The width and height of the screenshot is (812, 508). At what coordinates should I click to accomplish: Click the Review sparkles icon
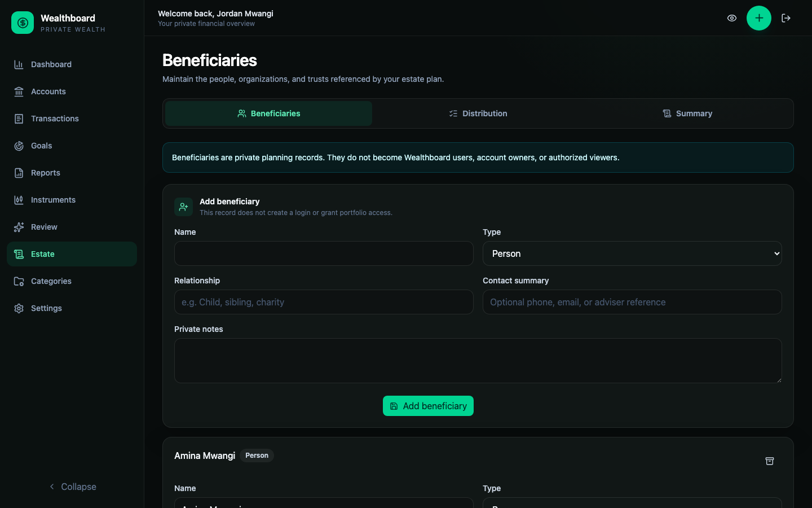[19, 227]
